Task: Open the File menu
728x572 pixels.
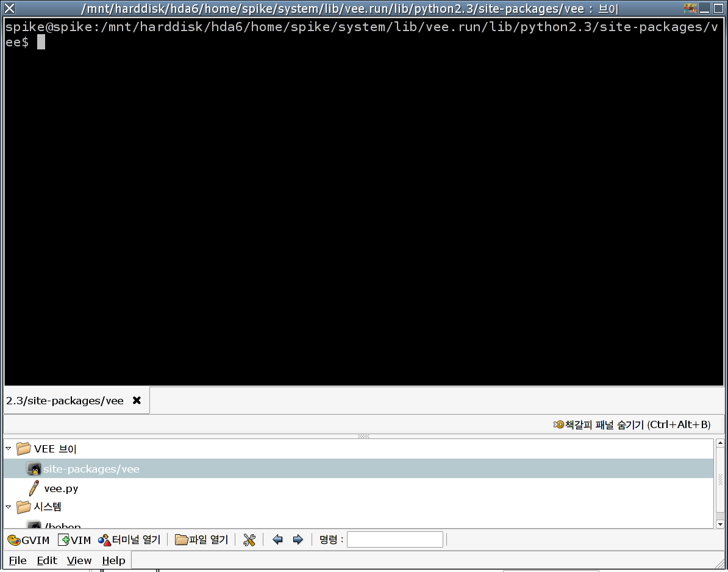Action: click(x=18, y=560)
